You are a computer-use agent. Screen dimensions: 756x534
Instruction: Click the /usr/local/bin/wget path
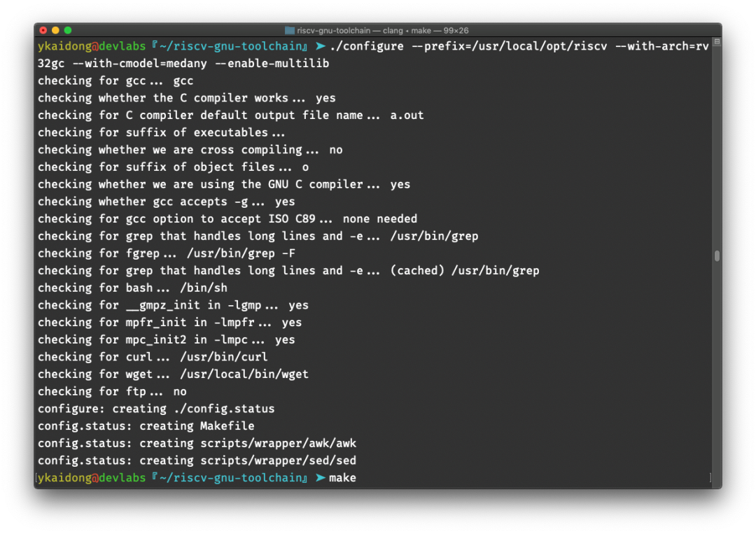(x=244, y=374)
